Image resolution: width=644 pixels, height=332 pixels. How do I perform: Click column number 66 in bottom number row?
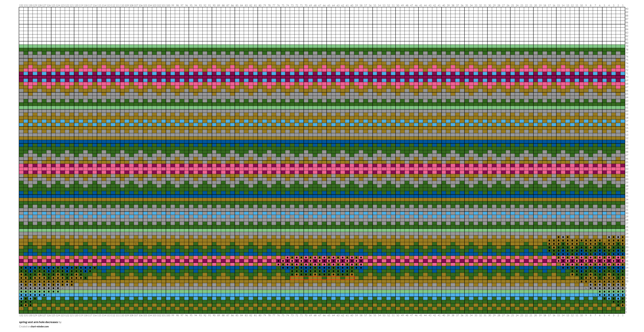[324, 316]
